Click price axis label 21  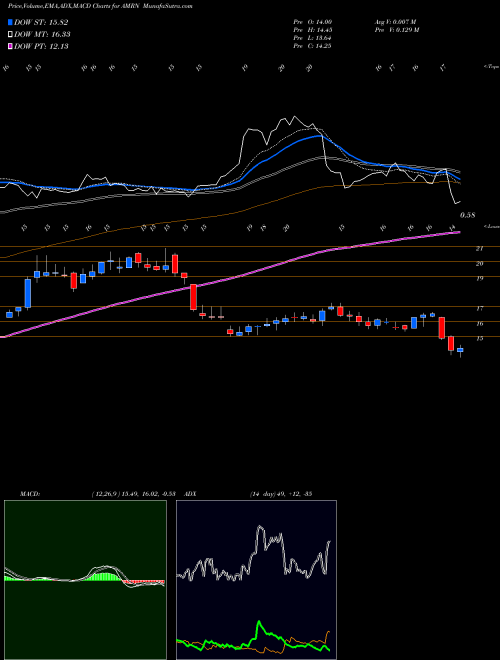pos(479,249)
